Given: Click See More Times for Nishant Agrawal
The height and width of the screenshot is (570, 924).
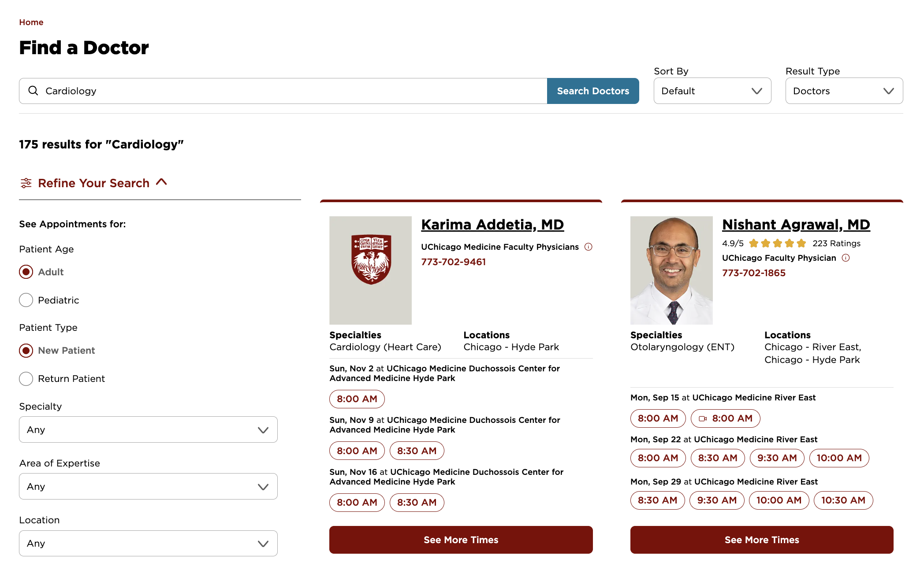Looking at the screenshot, I should (x=761, y=540).
